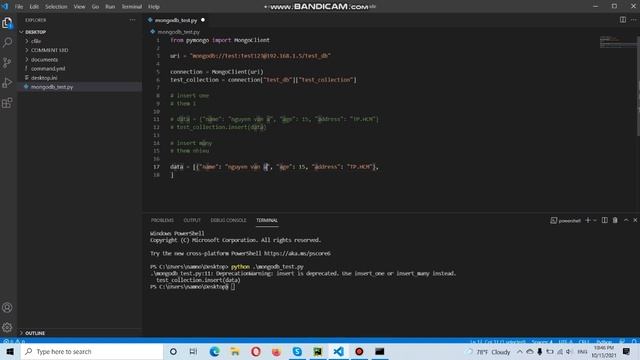Viewport: 640px width, 360px height.
Task: Show hidden system tray icons
Action: point(519,352)
